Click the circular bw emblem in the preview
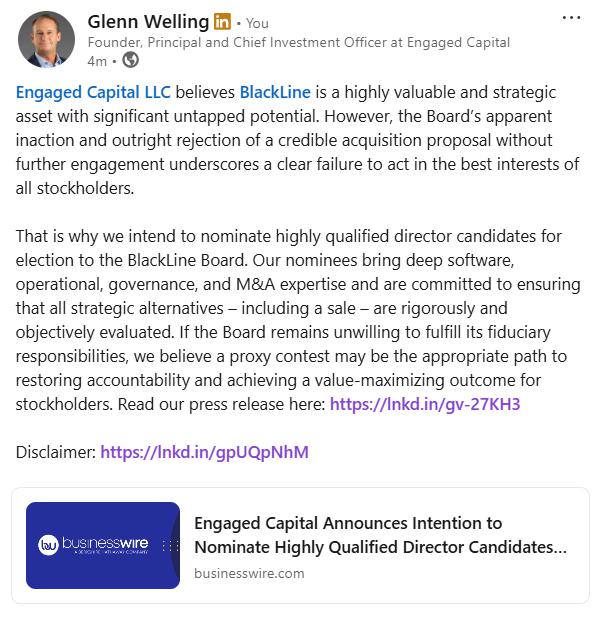The height and width of the screenshot is (617, 601). coord(49,545)
